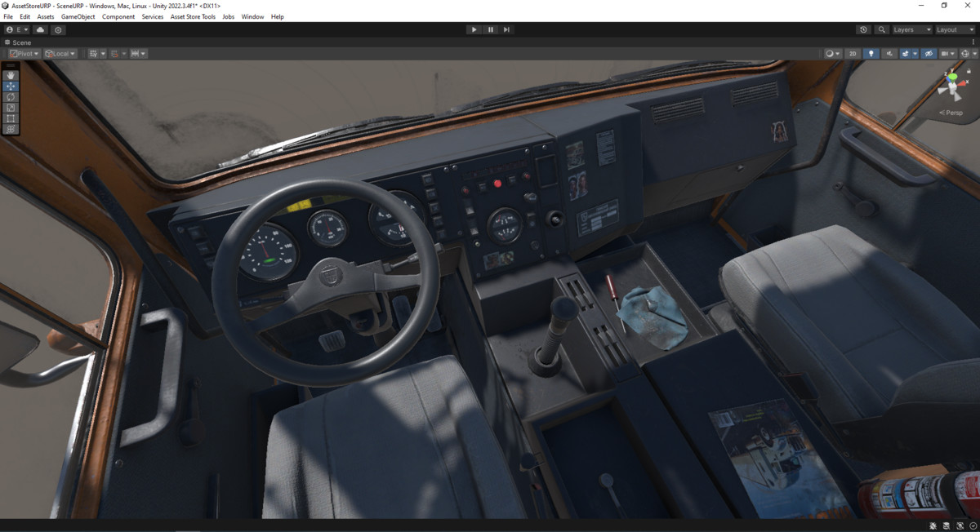This screenshot has height=532, width=980.
Task: Open the Layout dropdown
Action: 955,29
